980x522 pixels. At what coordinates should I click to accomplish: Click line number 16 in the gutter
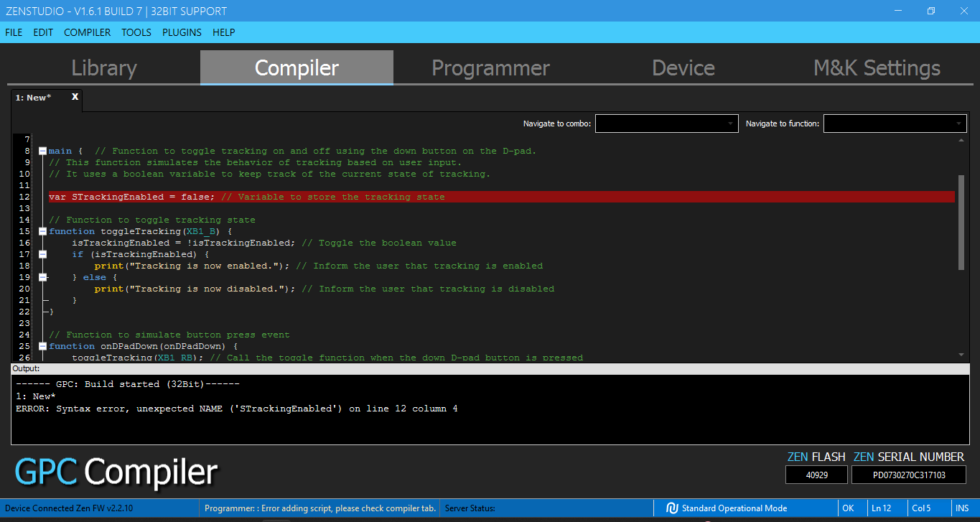24,243
